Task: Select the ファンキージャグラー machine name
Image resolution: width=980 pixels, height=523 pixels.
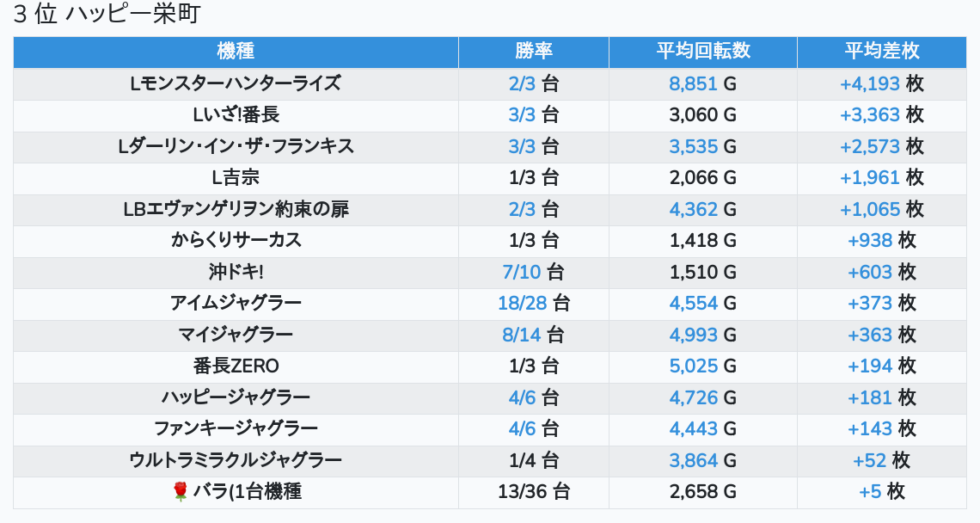Action: coord(236,429)
